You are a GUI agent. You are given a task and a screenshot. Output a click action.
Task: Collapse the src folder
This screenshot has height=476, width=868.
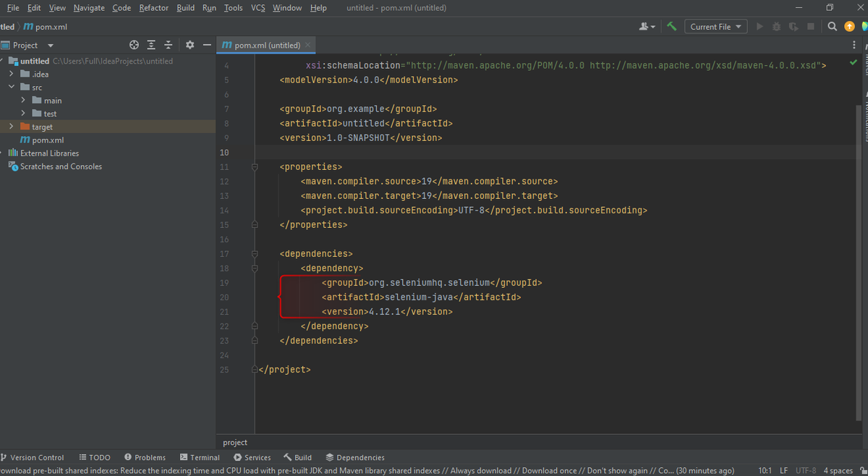[12, 87]
